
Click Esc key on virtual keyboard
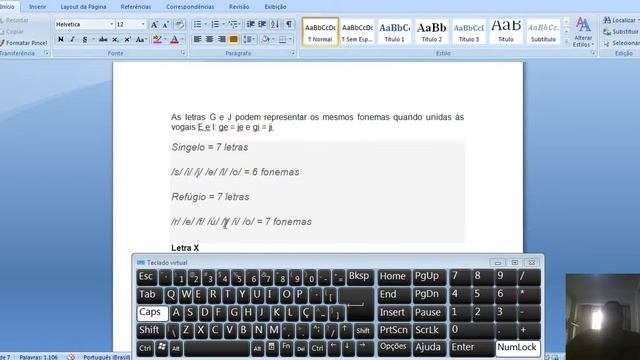click(x=147, y=277)
